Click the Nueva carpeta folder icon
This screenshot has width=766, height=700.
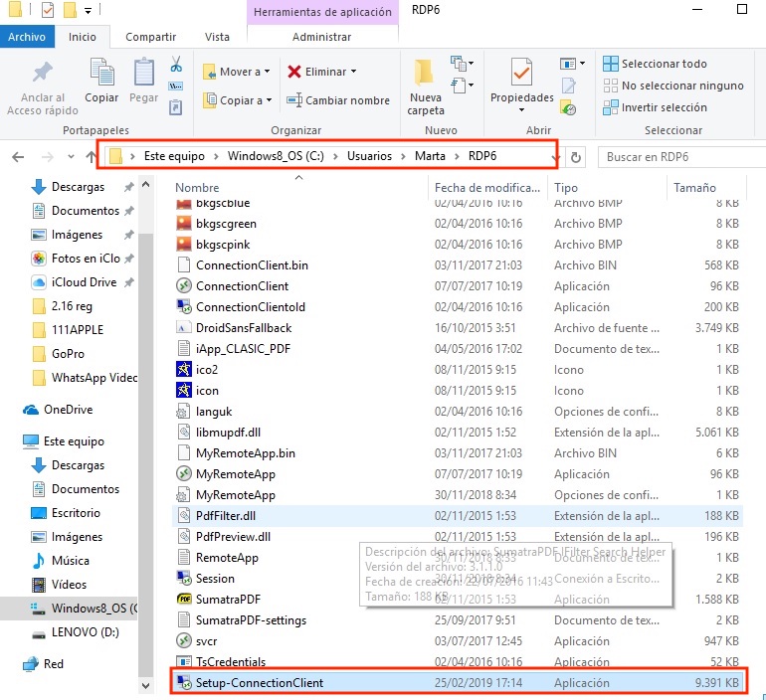click(x=426, y=74)
